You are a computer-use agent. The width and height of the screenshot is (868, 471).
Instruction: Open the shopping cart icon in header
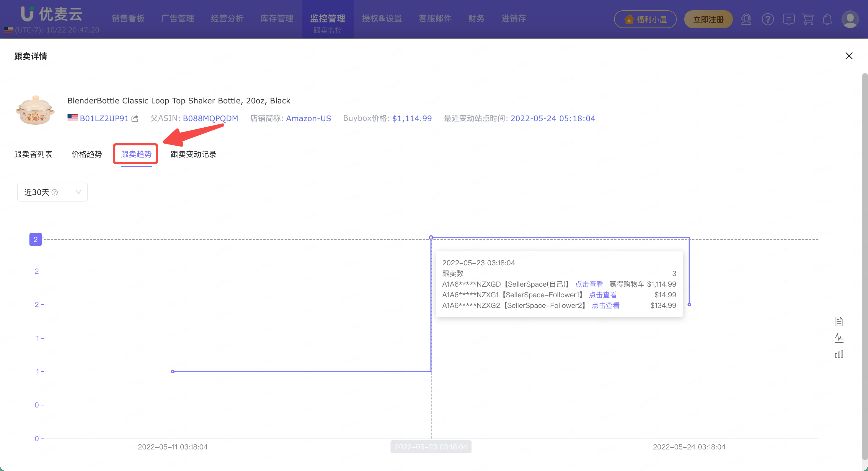click(x=808, y=19)
